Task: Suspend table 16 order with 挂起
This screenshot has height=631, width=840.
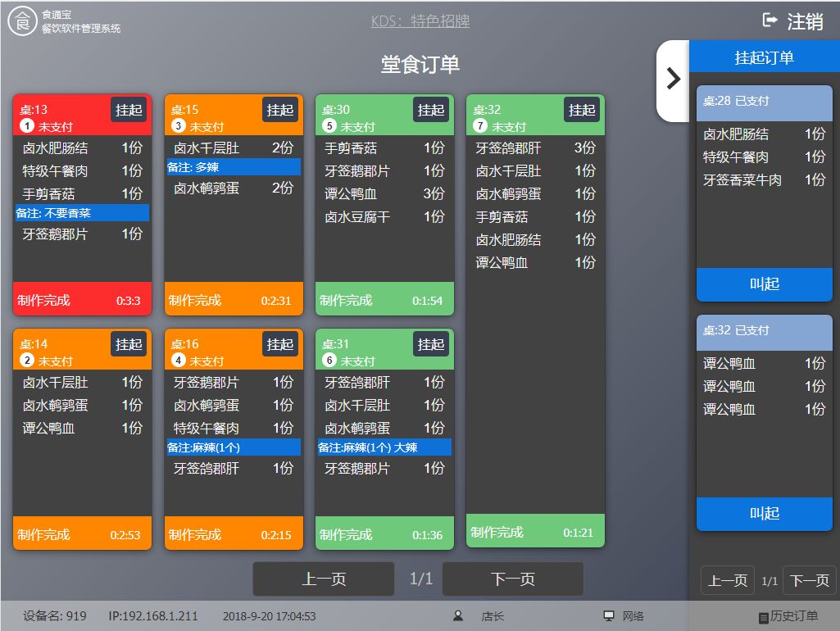Action: 280,344
